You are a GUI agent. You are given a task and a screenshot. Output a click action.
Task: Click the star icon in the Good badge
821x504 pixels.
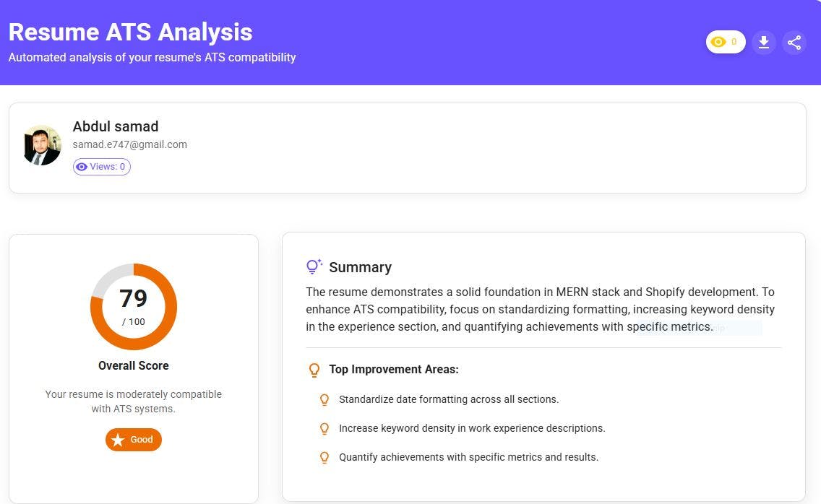[118, 440]
